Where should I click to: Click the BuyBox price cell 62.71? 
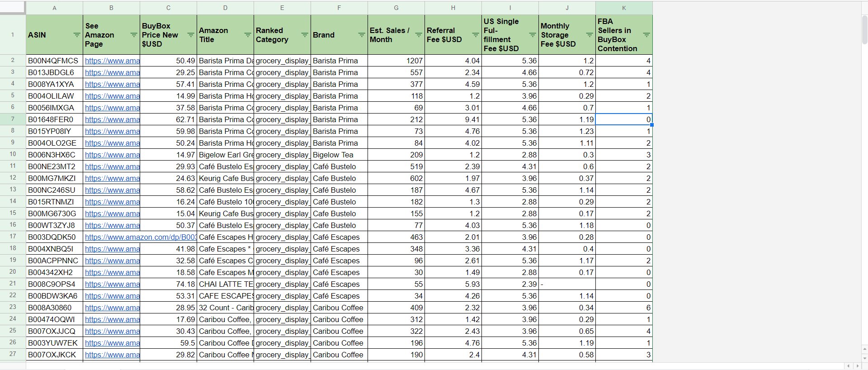pos(169,119)
